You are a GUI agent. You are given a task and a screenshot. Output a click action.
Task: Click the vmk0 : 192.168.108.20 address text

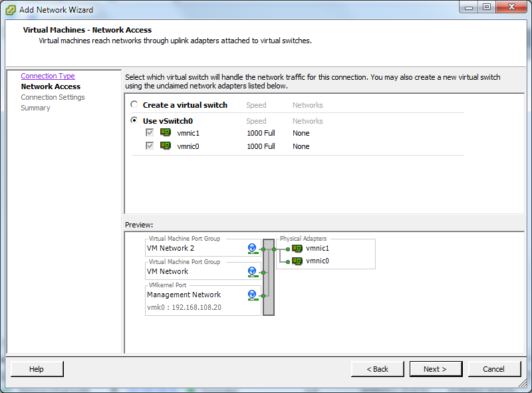click(x=184, y=307)
